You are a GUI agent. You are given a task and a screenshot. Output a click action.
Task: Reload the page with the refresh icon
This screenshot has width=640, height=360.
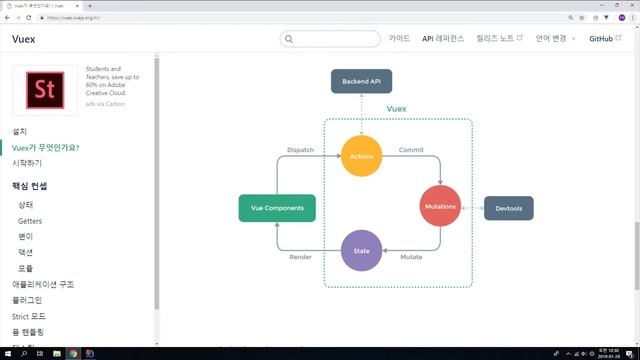[29, 18]
